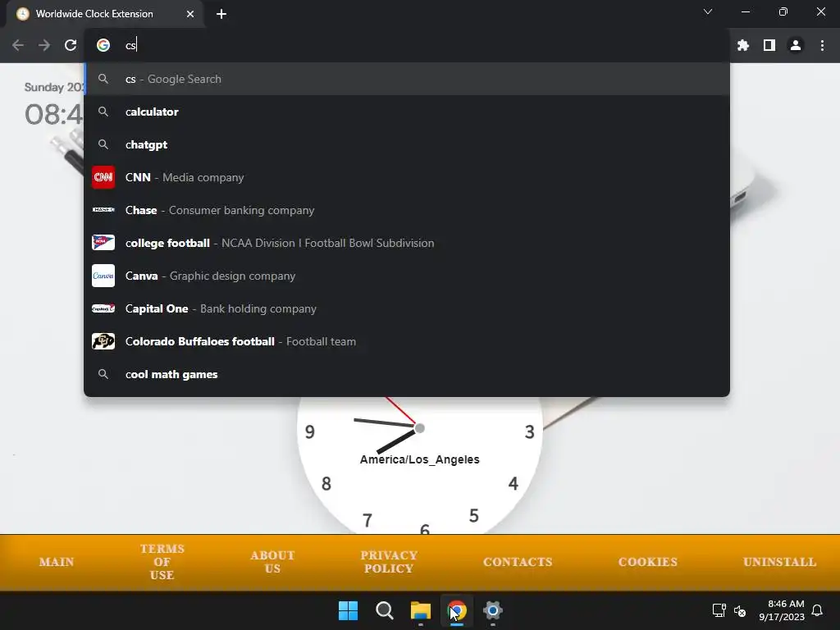Screen dimensions: 840x630
Task: Open the CONTACTS link
Action: pos(518,562)
